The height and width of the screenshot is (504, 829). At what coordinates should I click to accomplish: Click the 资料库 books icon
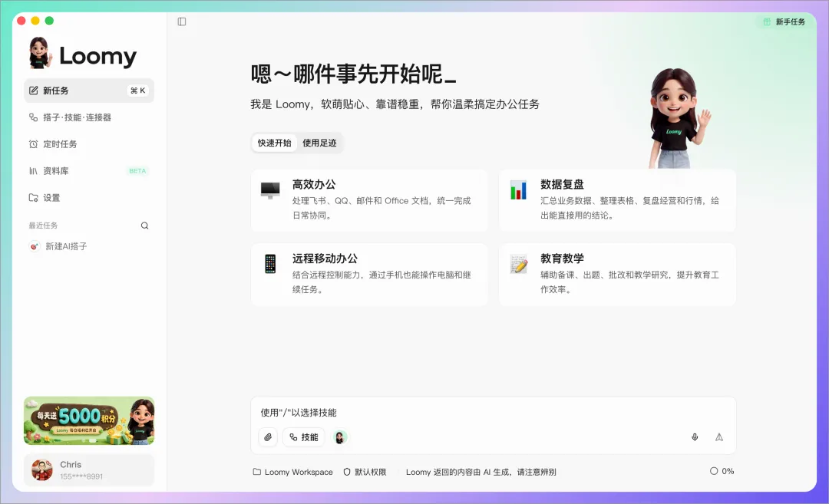(x=33, y=170)
